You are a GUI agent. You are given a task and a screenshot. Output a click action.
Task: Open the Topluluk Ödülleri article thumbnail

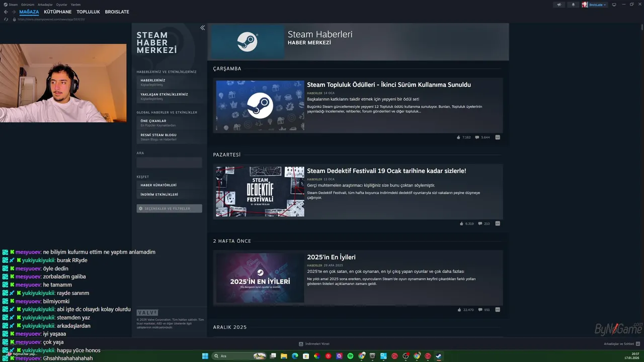260,106
